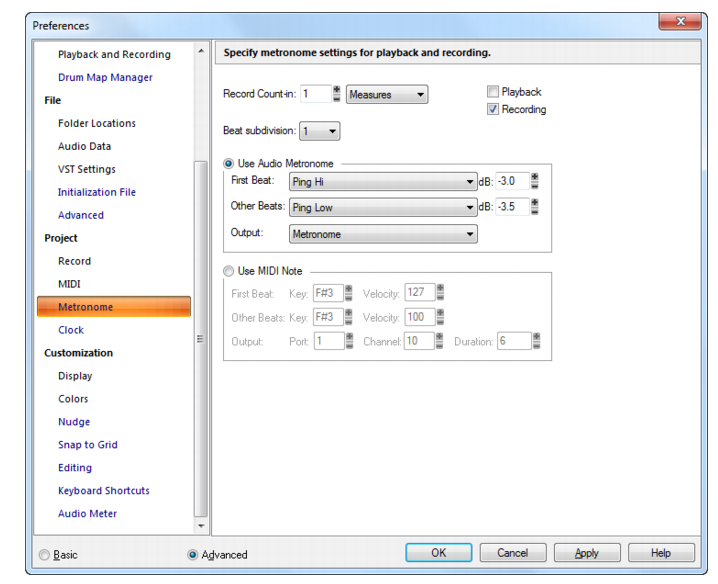Viewport: 718px width, 584px height.
Task: Open Metronome Output dropdown
Action: pos(383,234)
